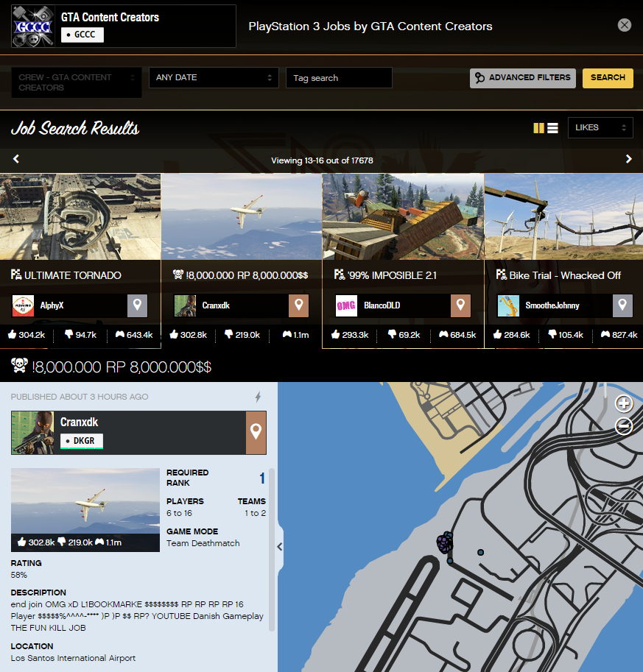643x672 pixels.
Task: Zoom in on the map
Action: (624, 403)
